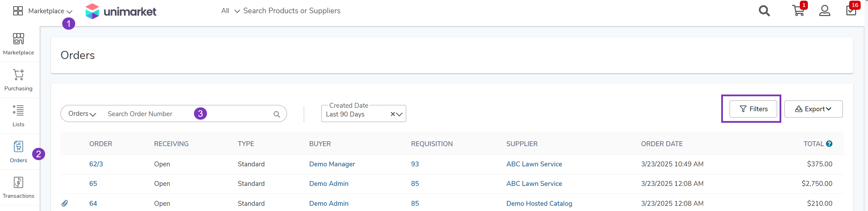Viewport: 868px width, 211px height.
Task: Click the SUPPLIER column header
Action: click(x=522, y=144)
